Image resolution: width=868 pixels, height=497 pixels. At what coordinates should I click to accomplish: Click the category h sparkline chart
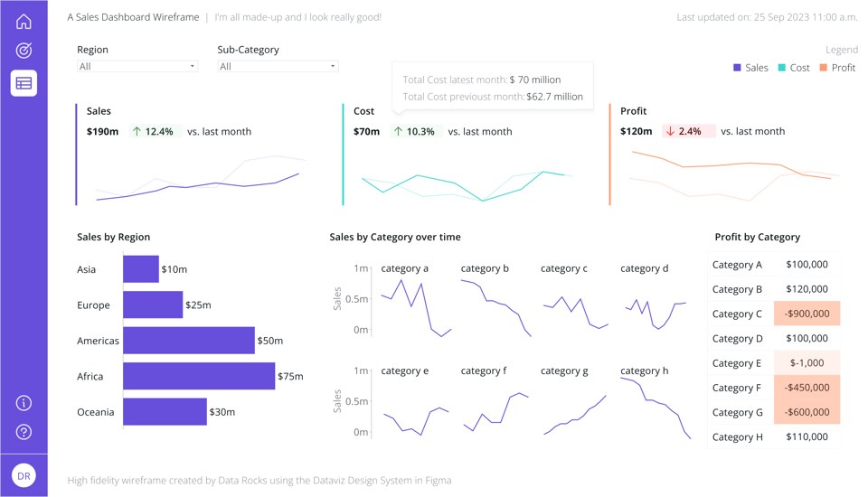click(x=656, y=408)
